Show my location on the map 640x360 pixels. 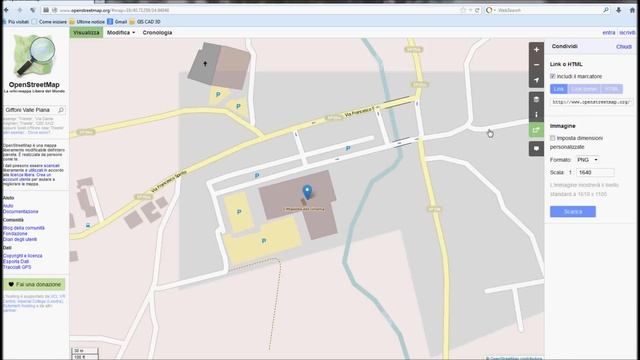pos(536,80)
